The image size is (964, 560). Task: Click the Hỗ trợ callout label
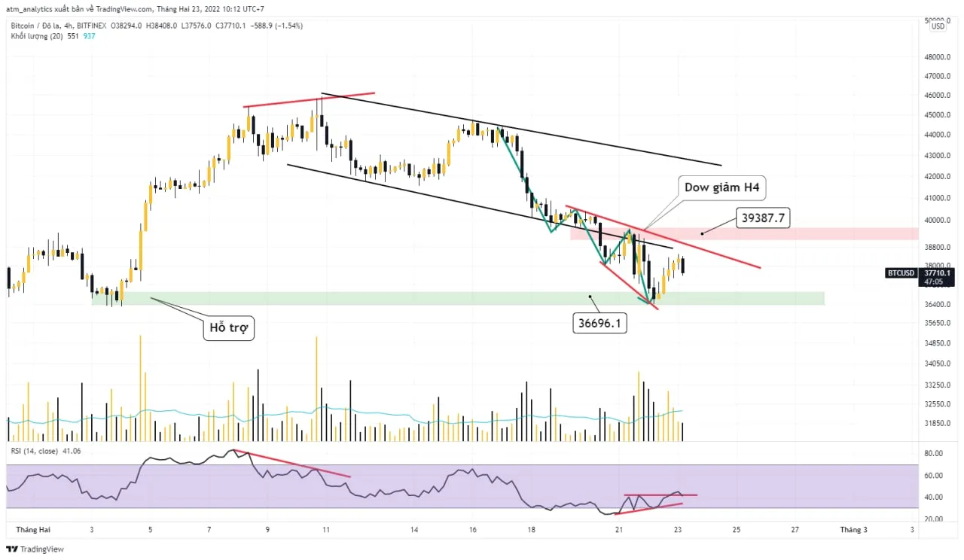[229, 328]
